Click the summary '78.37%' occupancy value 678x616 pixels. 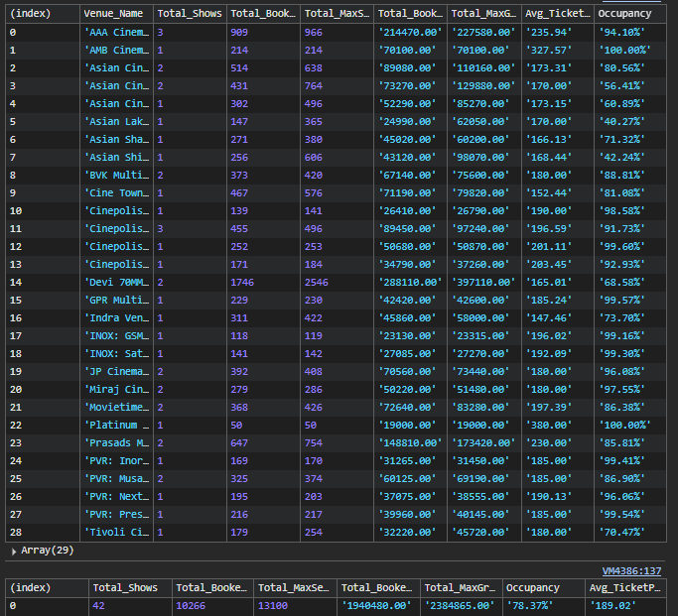[x=530, y=606]
